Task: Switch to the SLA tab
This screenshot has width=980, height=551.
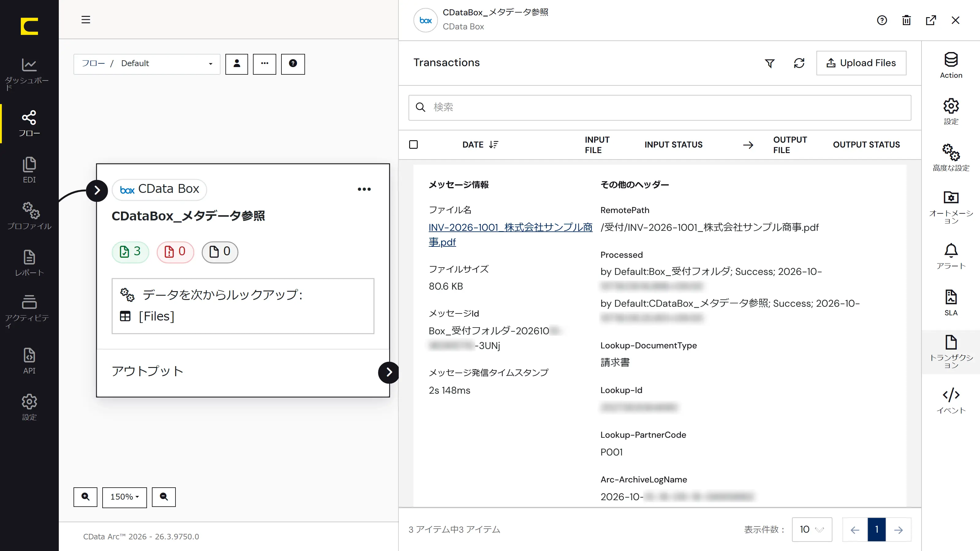Action: click(x=951, y=303)
